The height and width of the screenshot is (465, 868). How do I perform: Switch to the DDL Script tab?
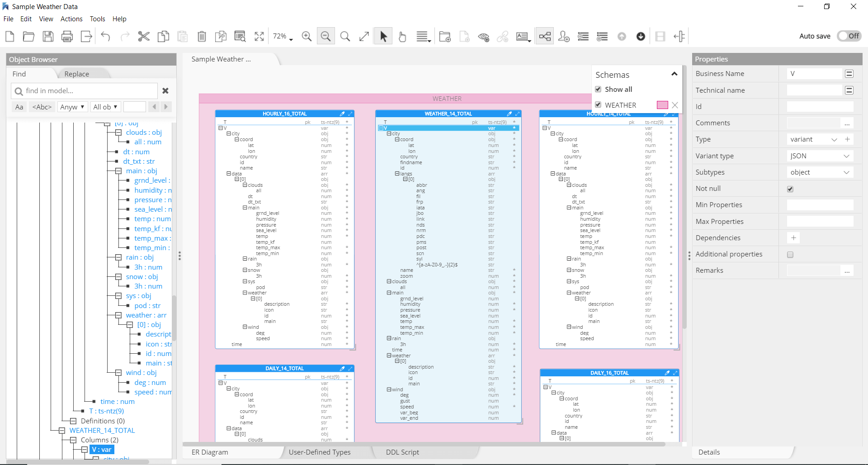402,452
